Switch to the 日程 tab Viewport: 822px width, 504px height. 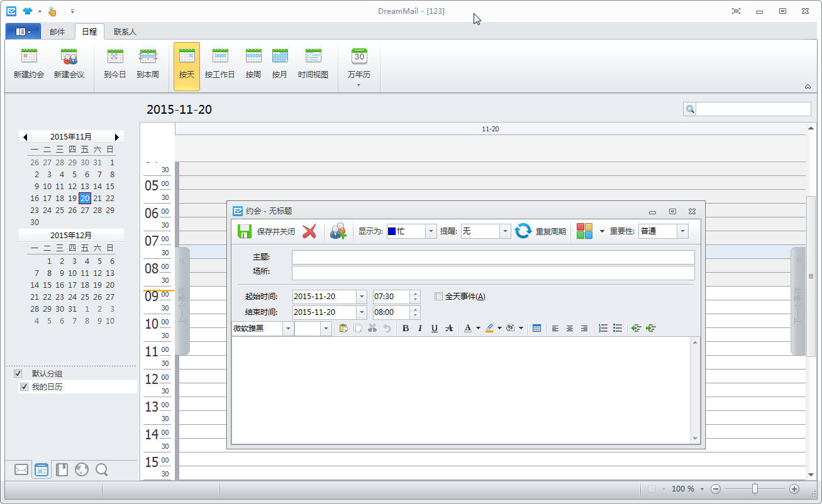[x=89, y=31]
